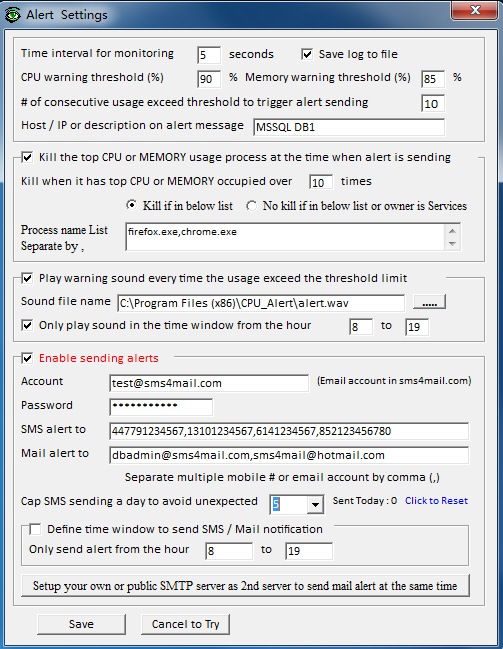Open Setup your own SMTP server button
Viewport: 503px width, 649px height.
pyautogui.click(x=245, y=586)
